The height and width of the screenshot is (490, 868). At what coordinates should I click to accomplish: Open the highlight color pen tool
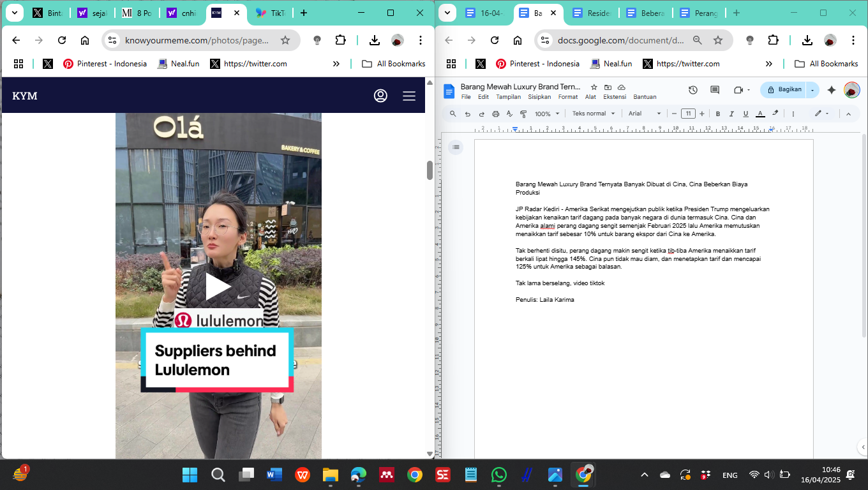point(775,114)
